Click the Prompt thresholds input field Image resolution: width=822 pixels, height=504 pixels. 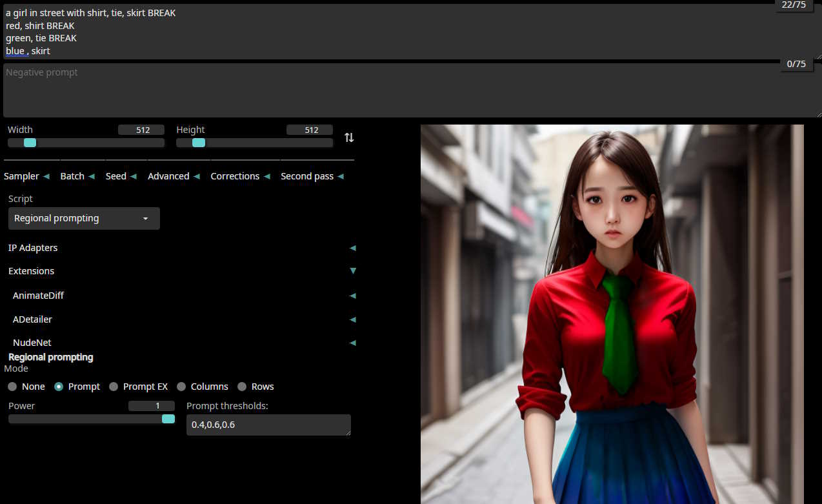point(268,425)
